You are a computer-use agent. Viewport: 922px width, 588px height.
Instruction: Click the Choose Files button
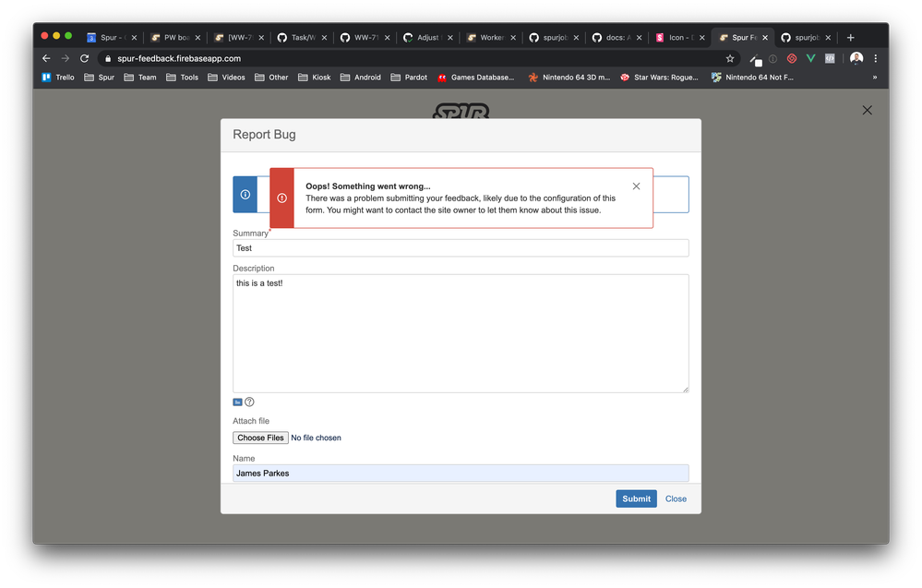[x=260, y=438]
